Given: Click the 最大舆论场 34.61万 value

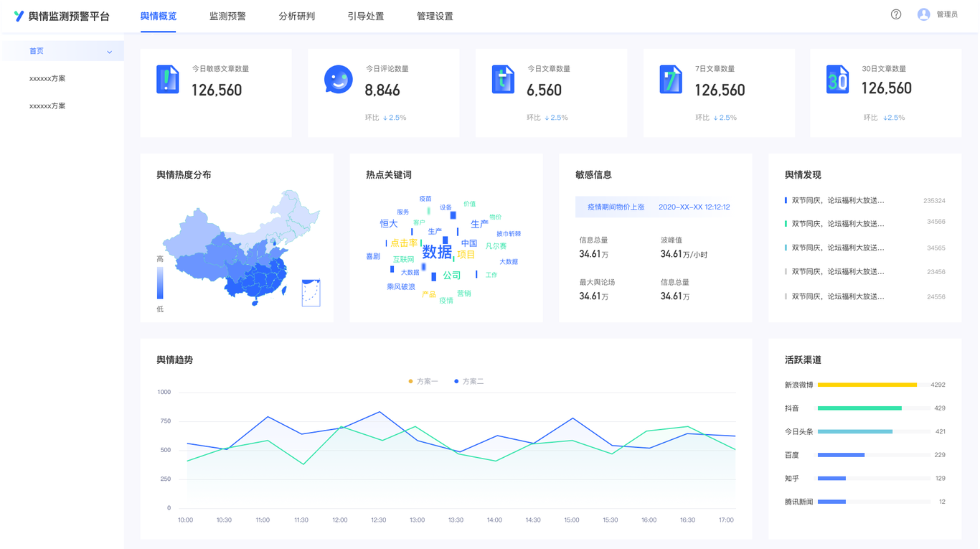Looking at the screenshot, I should [x=594, y=296].
